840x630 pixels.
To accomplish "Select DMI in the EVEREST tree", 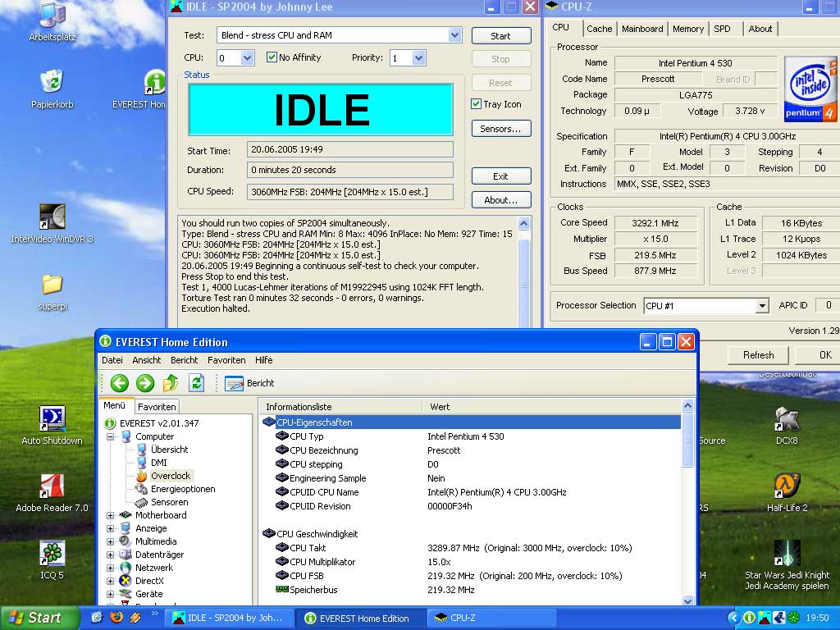I will click(x=158, y=463).
